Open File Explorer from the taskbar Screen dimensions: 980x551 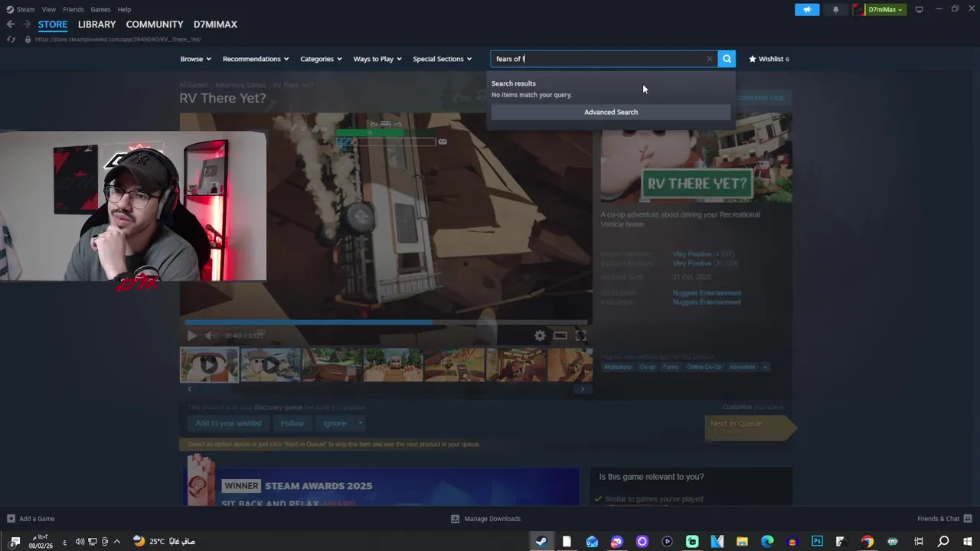[742, 541]
